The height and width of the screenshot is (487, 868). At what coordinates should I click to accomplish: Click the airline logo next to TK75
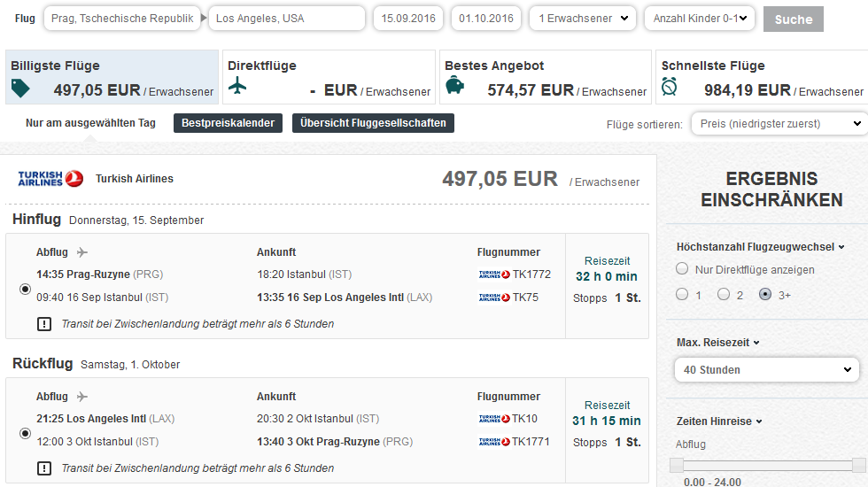(494, 298)
